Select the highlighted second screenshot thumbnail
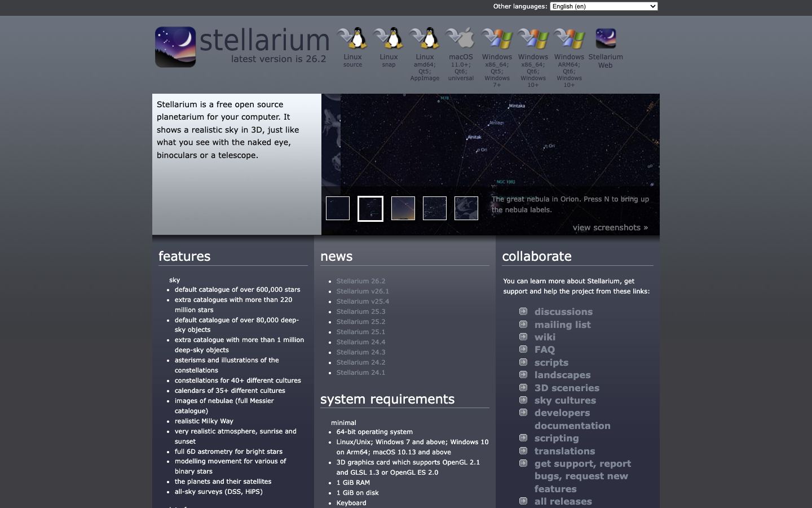Screen dimensions: 812x508 (370, 209)
